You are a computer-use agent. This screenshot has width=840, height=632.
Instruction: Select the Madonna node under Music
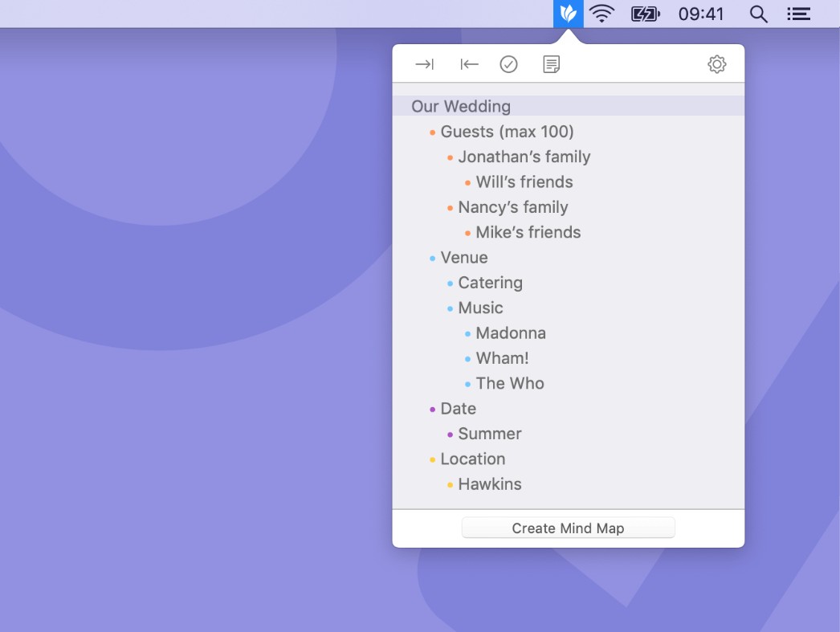click(x=511, y=332)
